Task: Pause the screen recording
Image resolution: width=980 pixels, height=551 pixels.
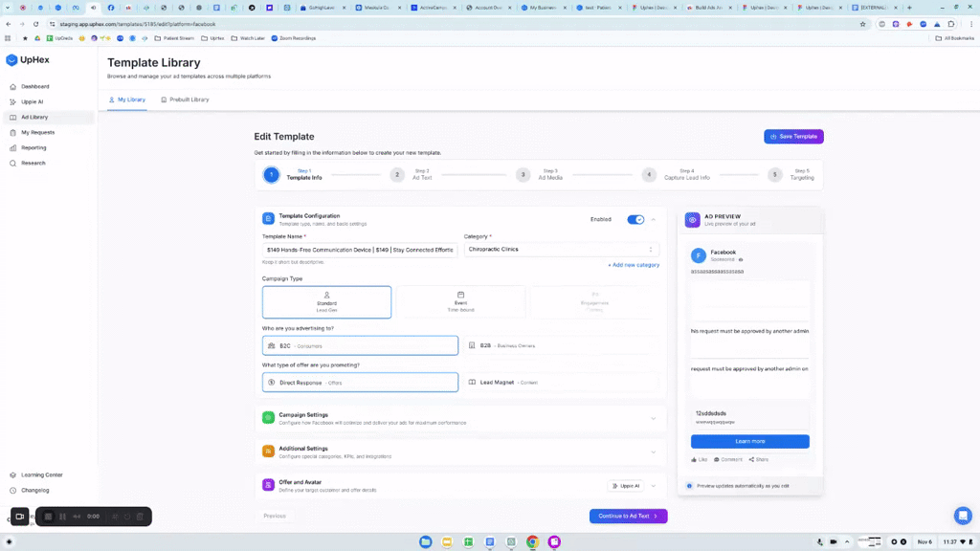Action: (62, 517)
